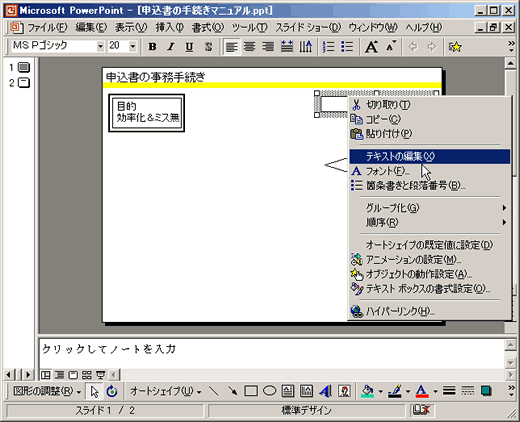Open 挿入(I) menu
The height and width of the screenshot is (422, 520).
tap(170, 27)
